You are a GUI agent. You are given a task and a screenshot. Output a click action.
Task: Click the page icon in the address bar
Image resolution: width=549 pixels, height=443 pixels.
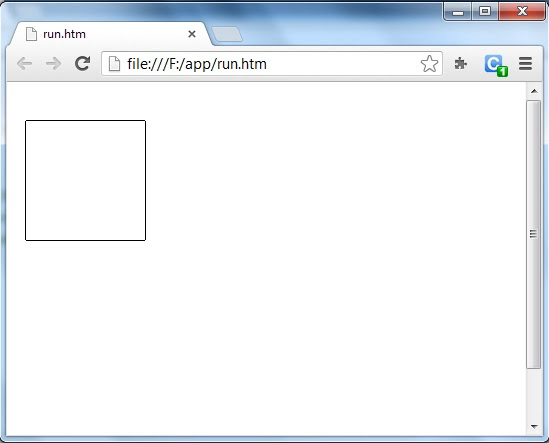pyautogui.click(x=114, y=64)
